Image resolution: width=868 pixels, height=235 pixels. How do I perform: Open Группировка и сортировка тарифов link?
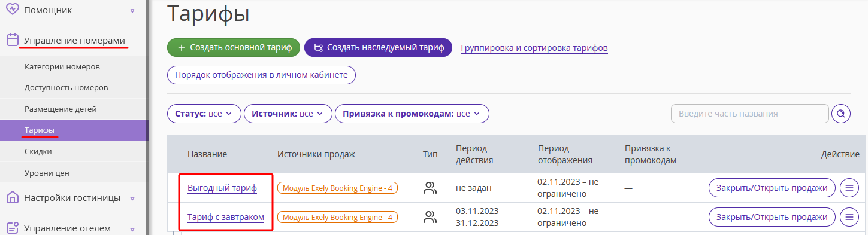(x=534, y=48)
